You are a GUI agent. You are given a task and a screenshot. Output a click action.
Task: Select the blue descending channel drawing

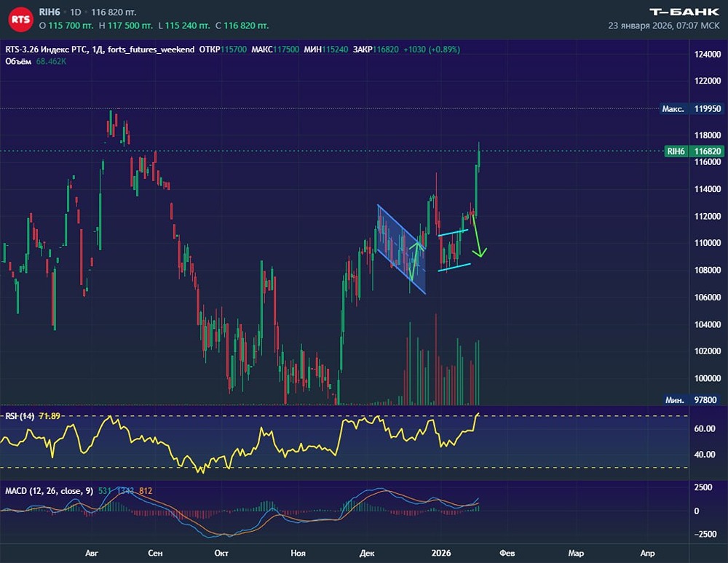[x=402, y=249]
